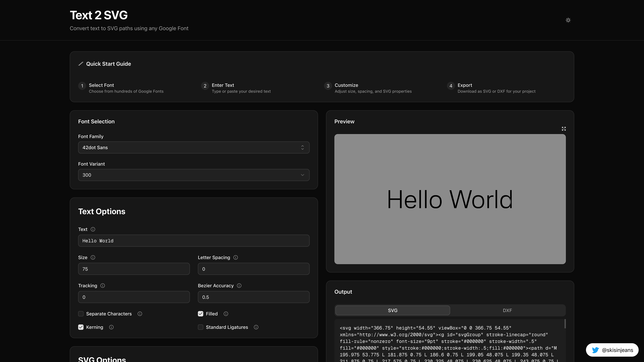Enable the Separate Characters checkbox

(x=81, y=314)
